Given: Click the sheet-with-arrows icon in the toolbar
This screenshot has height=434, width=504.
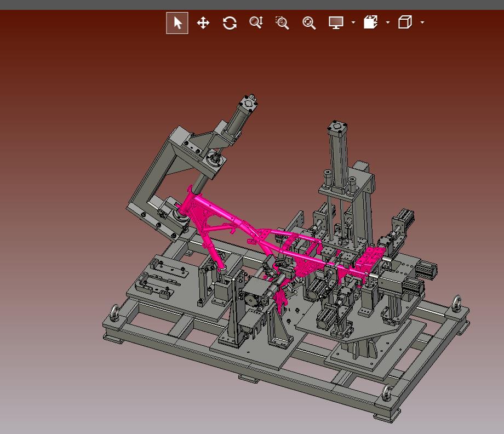Looking at the screenshot, I should (371, 22).
